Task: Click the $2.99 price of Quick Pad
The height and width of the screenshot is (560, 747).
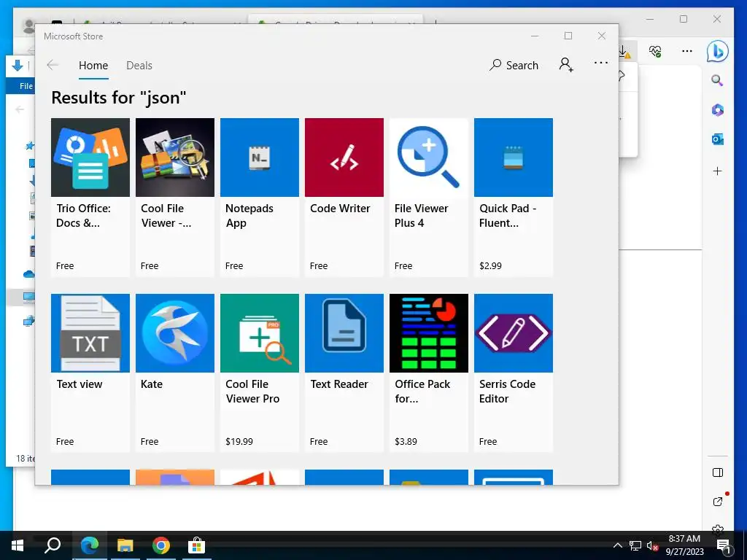Action: click(x=490, y=265)
